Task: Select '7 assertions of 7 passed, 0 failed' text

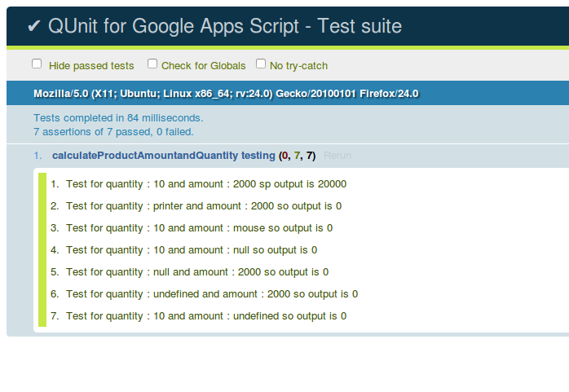Action: [113, 132]
